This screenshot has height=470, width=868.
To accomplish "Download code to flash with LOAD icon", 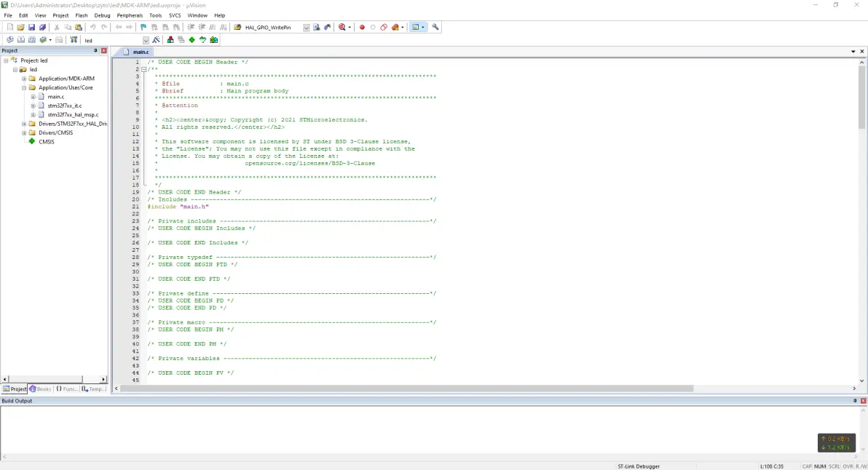I will coord(74,40).
